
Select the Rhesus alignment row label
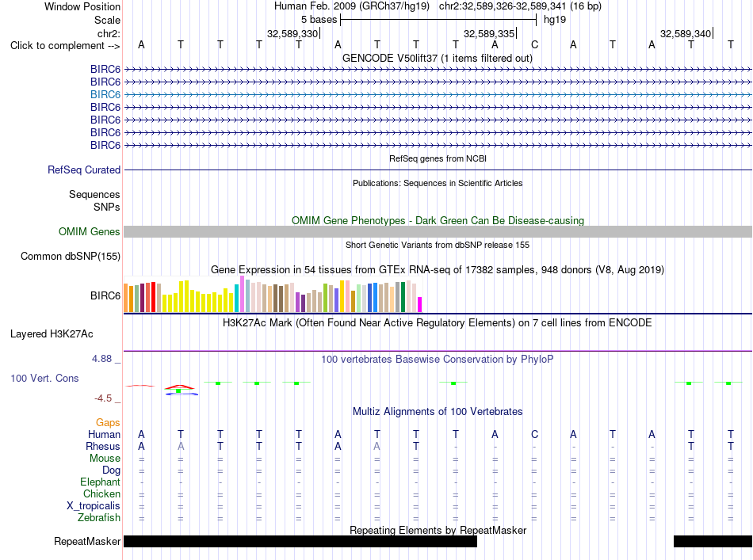pos(103,446)
